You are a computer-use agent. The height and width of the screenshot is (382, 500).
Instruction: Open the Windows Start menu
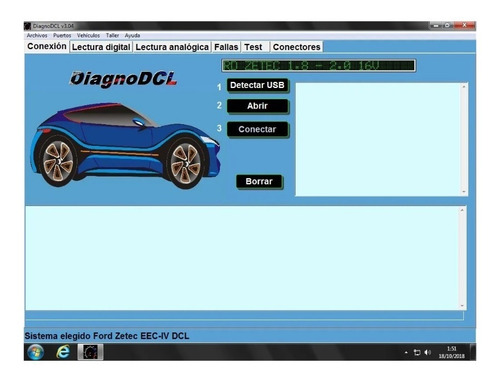(35, 352)
